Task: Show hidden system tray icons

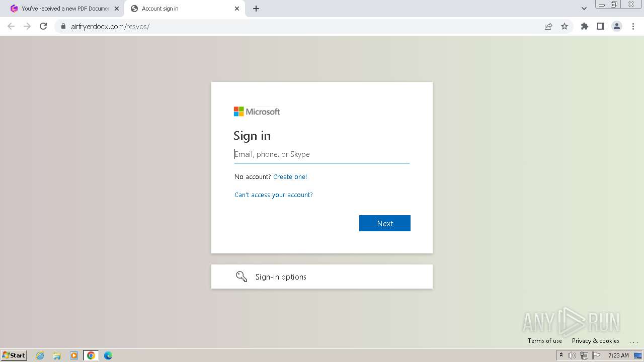Action: 561,355
